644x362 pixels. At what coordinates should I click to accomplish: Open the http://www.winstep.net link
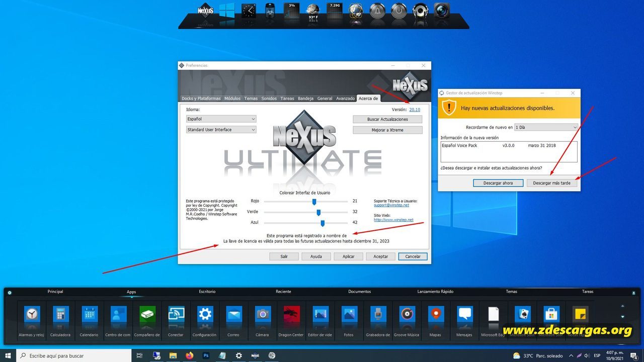(393, 220)
